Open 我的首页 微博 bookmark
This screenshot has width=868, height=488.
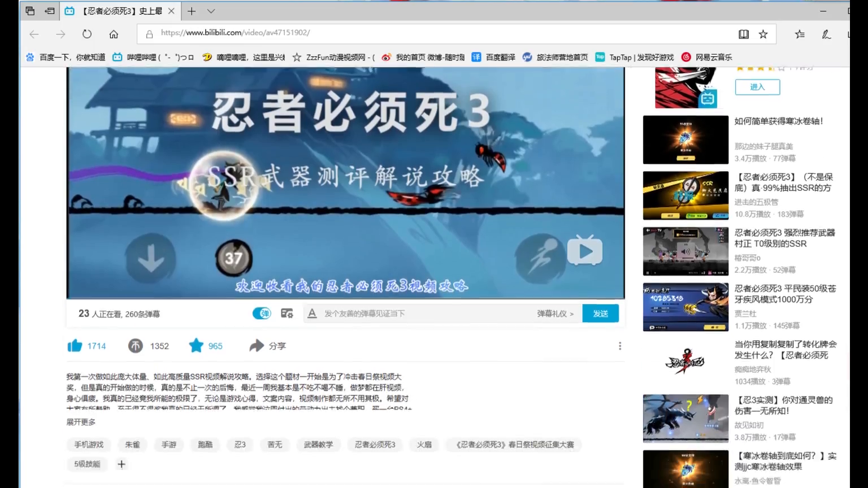[x=423, y=57]
